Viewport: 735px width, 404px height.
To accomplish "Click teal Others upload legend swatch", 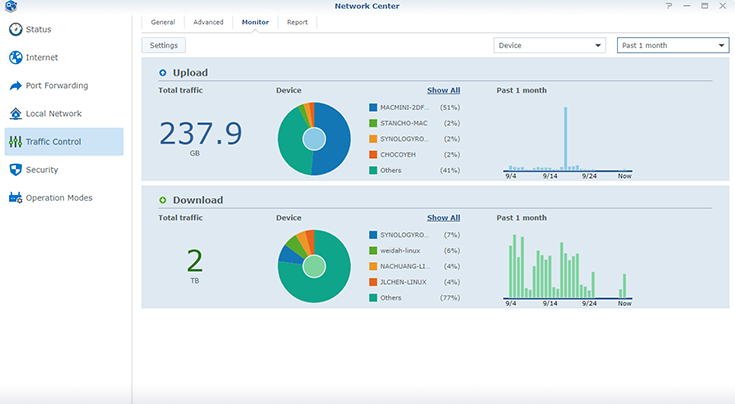I will click(373, 170).
